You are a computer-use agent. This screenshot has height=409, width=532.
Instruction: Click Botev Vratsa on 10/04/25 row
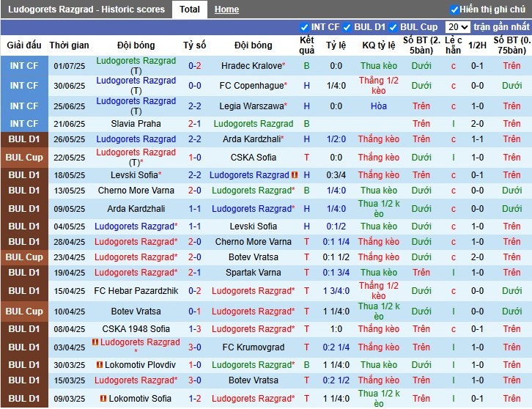click(136, 311)
